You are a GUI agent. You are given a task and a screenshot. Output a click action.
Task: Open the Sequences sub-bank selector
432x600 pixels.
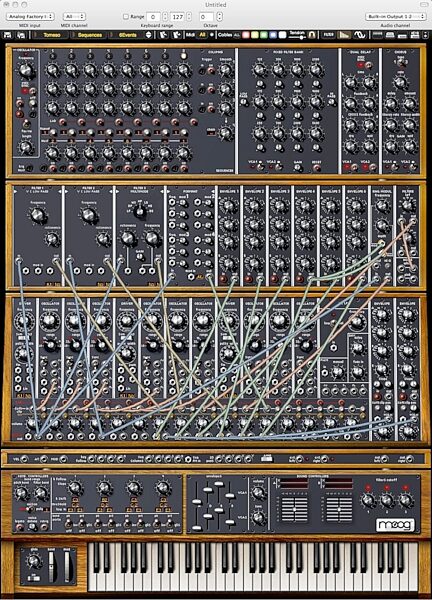coord(90,35)
